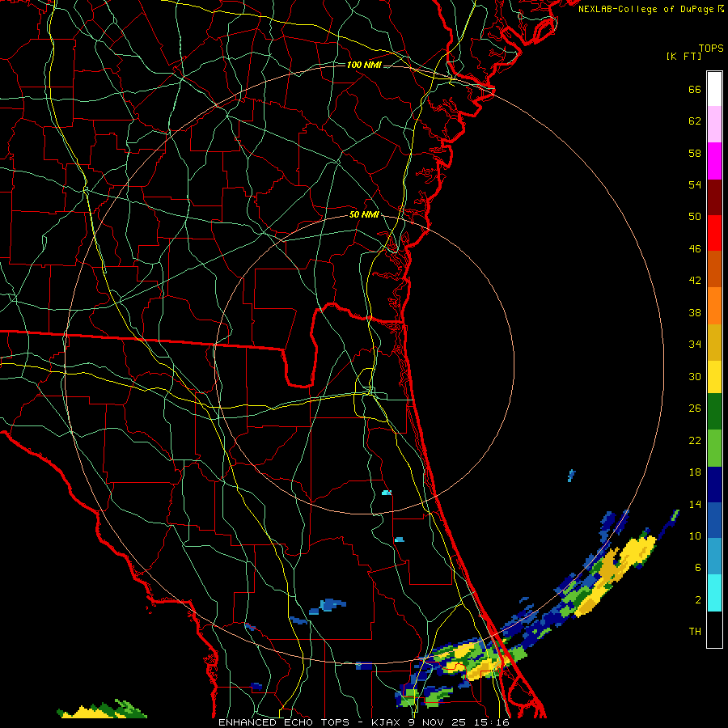Click the 38 legend value
The width and height of the screenshot is (728, 728).
pos(695,312)
